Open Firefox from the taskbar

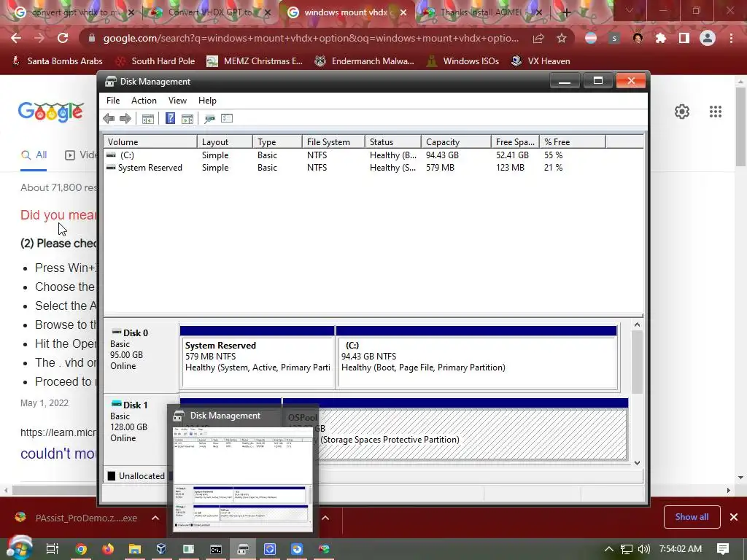click(x=108, y=549)
